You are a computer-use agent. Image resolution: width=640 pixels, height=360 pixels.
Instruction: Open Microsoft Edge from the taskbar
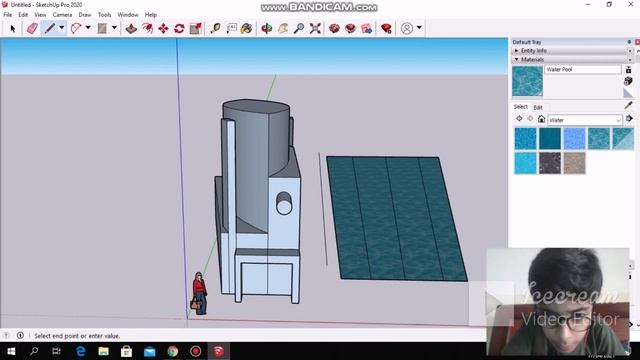tap(80, 351)
